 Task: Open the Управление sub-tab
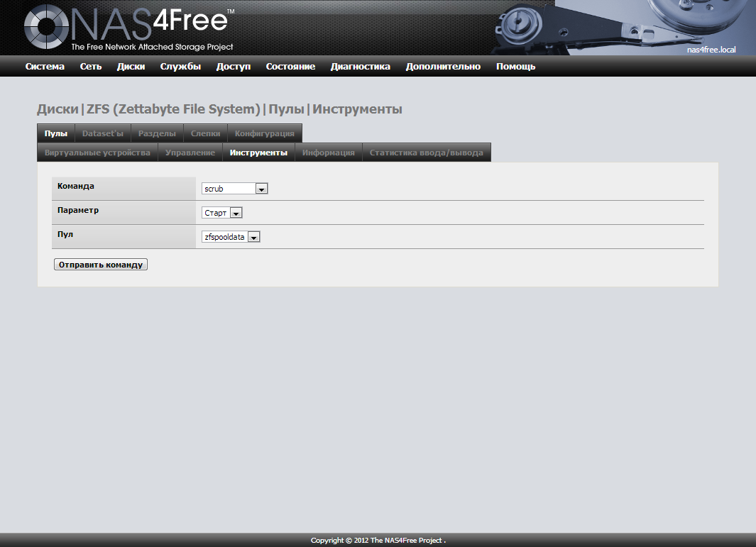190,153
